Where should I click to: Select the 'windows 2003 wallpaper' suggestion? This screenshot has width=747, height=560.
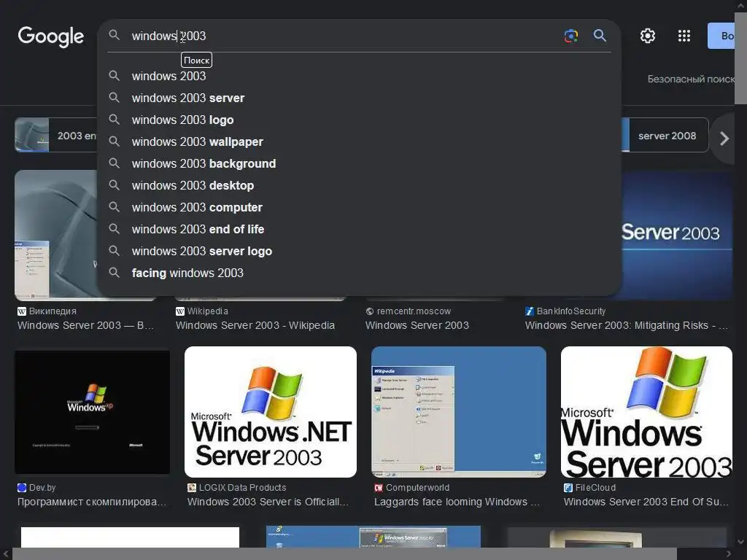pyautogui.click(x=359, y=142)
